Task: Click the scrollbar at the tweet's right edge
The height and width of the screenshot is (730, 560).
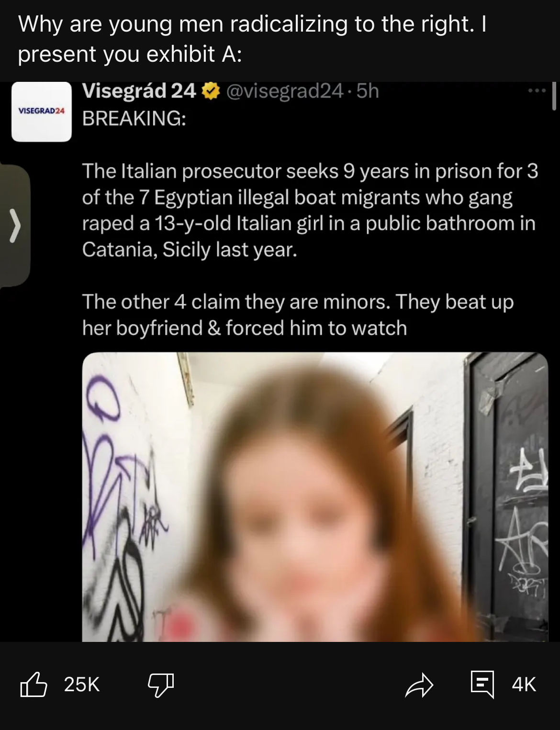Action: click(x=554, y=96)
